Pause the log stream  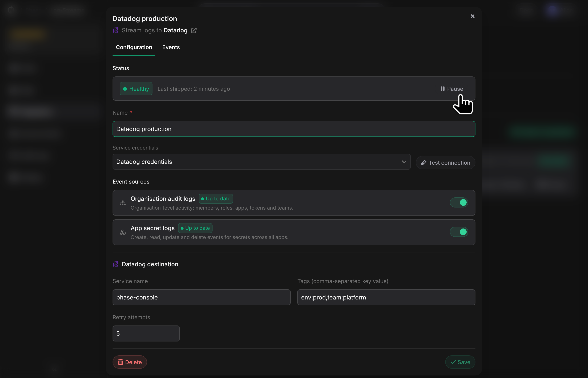click(x=452, y=89)
